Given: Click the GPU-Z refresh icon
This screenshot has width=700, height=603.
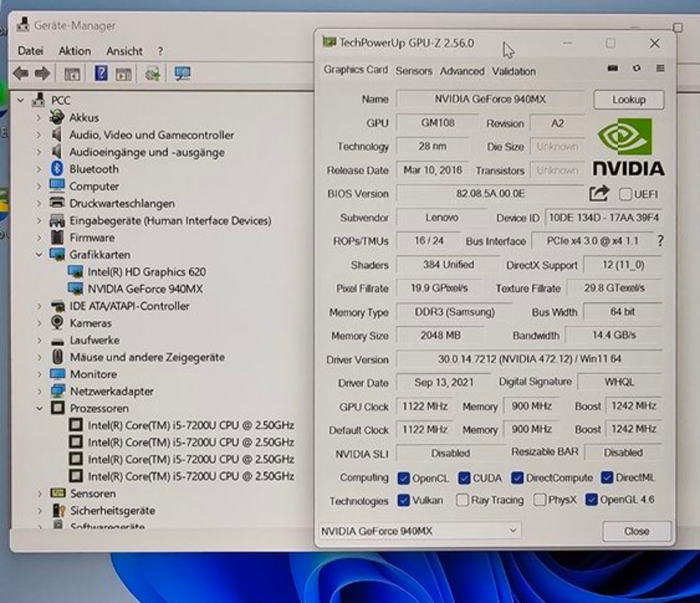Looking at the screenshot, I should [636, 69].
